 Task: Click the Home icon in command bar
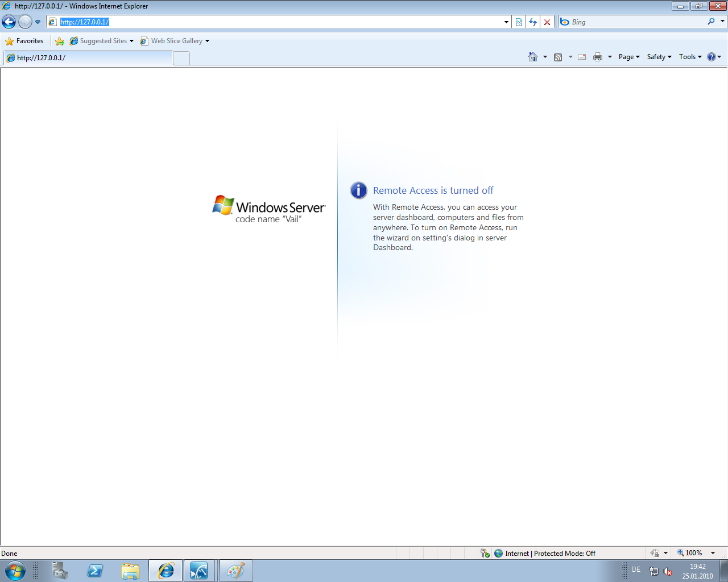click(533, 57)
